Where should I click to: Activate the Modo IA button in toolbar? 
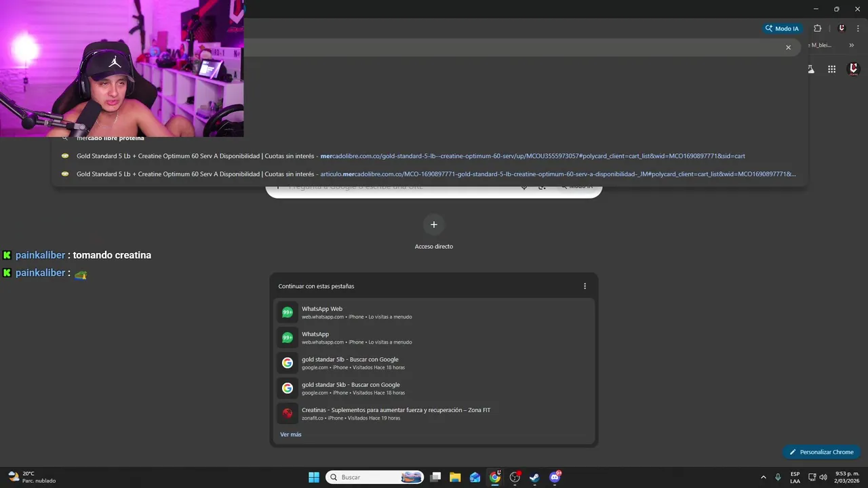(x=782, y=28)
